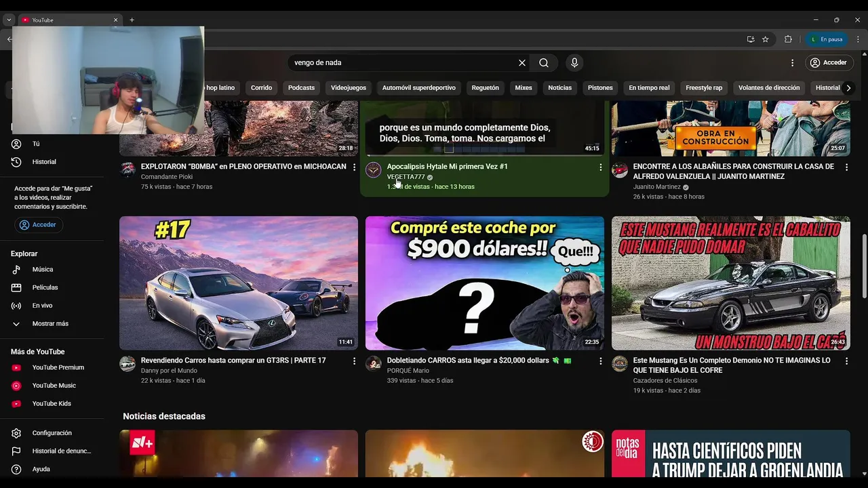Play the Lexus #17 video thumbnail
This screenshot has width=868, height=488.
(239, 283)
